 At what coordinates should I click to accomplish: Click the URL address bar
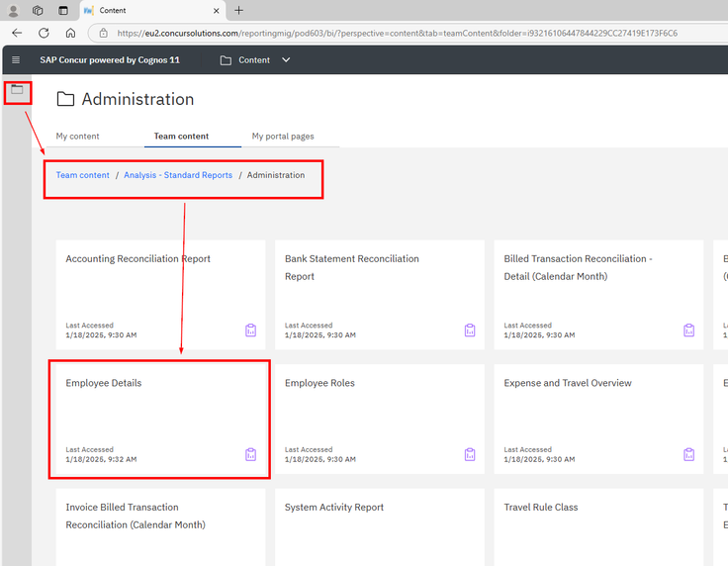click(397, 33)
